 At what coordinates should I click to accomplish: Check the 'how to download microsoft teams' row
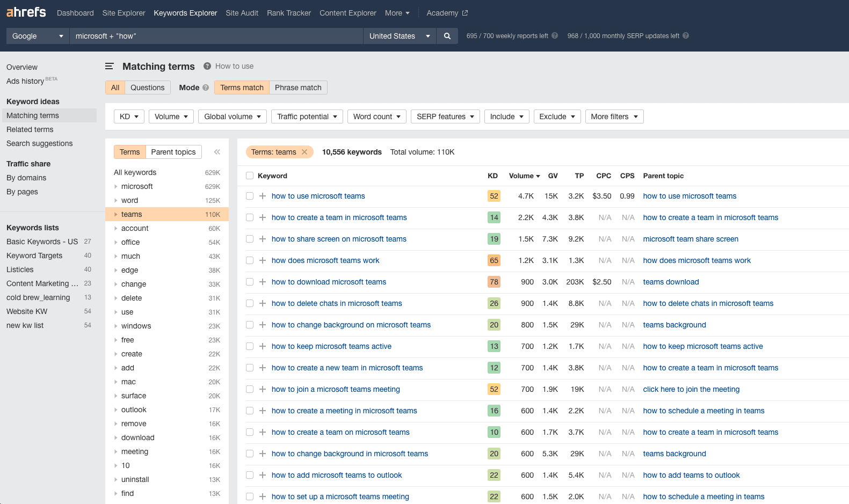click(x=250, y=282)
